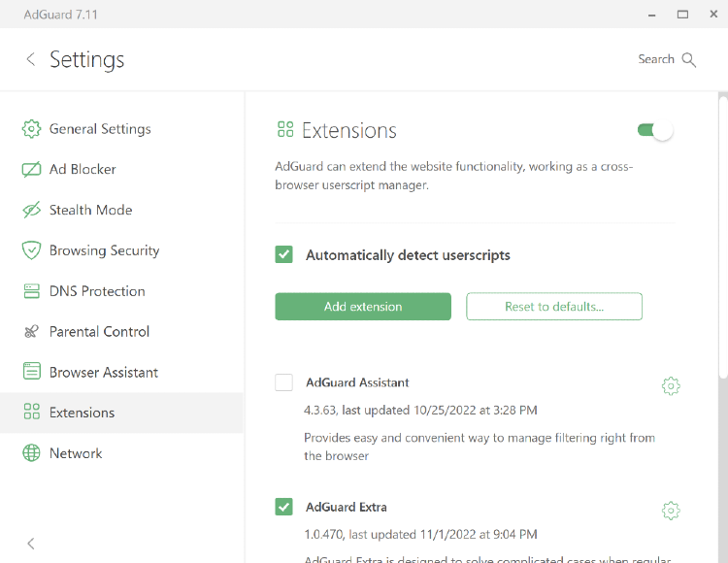Open AdGuard Extra settings gear

[x=671, y=511]
